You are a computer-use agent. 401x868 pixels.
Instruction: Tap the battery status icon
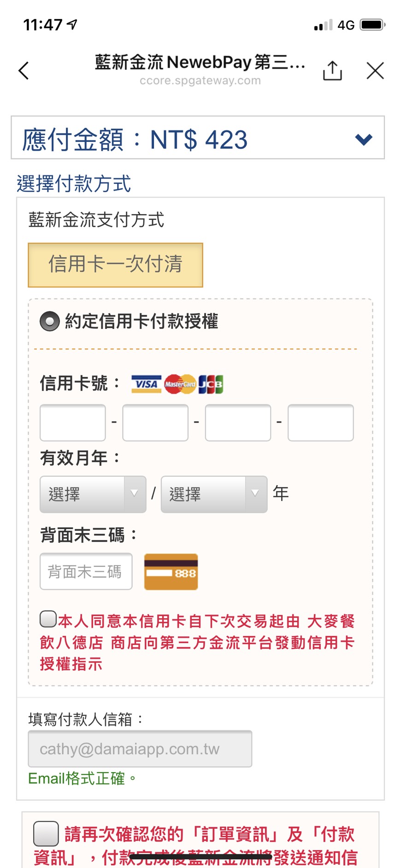tap(372, 25)
